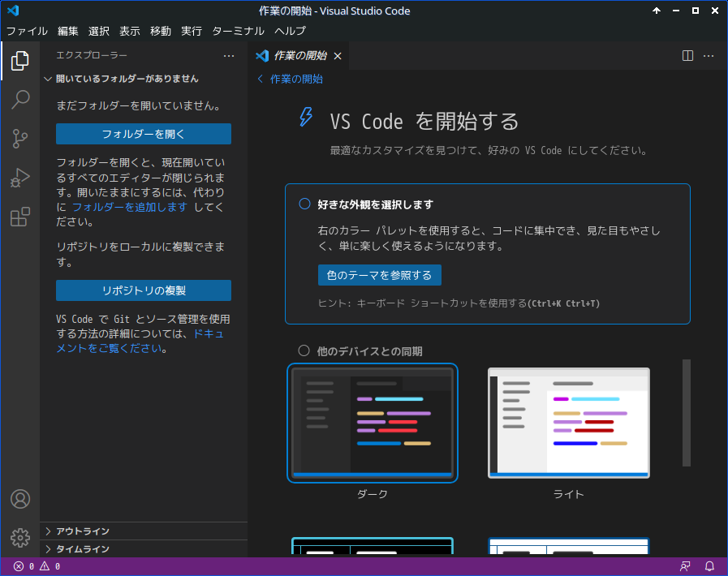The width and height of the screenshot is (728, 576).
Task: Choose the ライト theme preview
Action: [x=569, y=423]
